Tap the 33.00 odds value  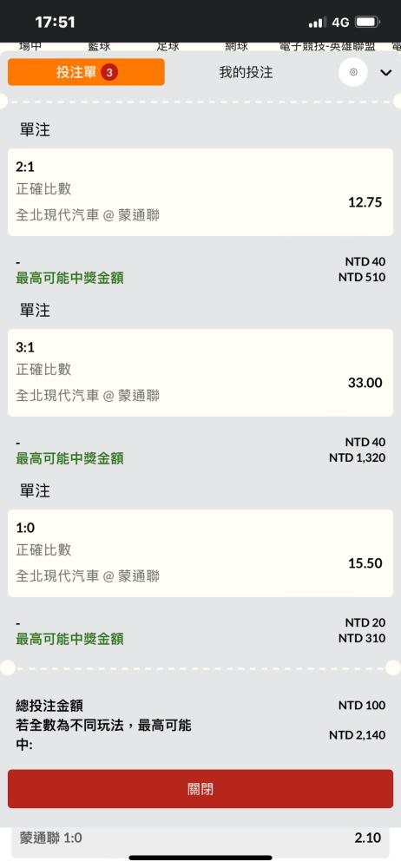point(365,383)
